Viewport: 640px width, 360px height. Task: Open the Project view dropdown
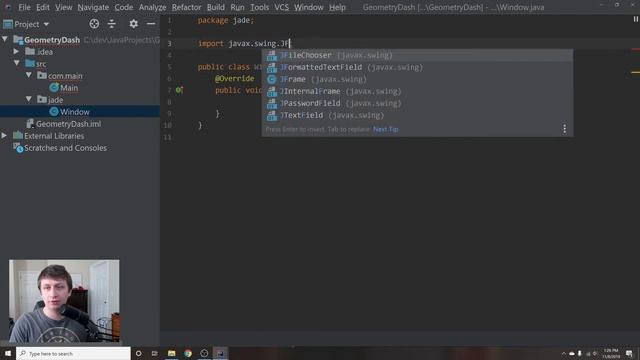(27, 24)
